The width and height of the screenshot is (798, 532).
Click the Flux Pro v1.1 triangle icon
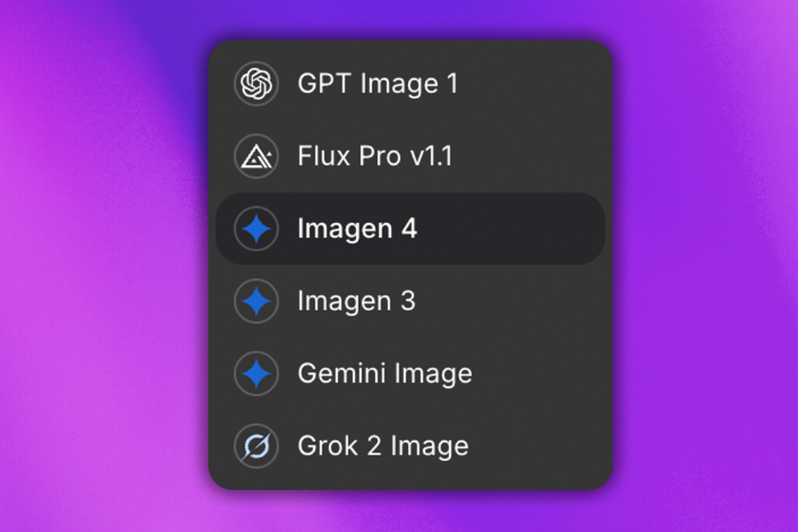tap(256, 156)
